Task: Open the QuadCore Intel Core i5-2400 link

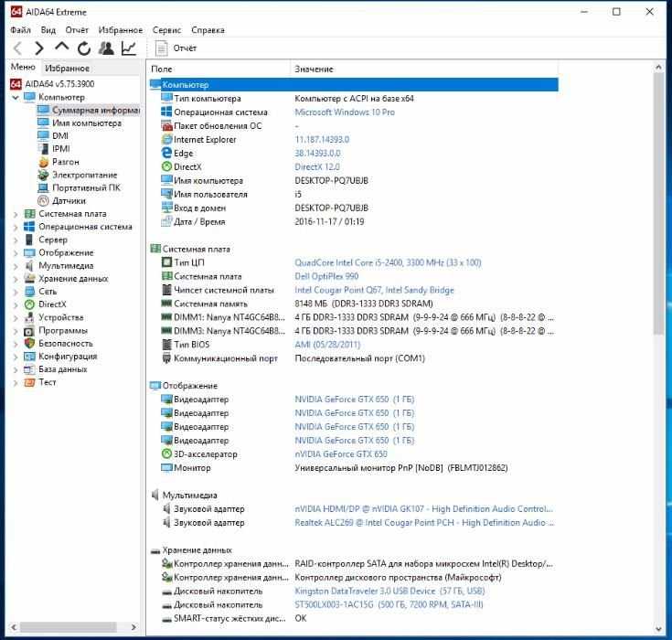Action: tap(388, 262)
